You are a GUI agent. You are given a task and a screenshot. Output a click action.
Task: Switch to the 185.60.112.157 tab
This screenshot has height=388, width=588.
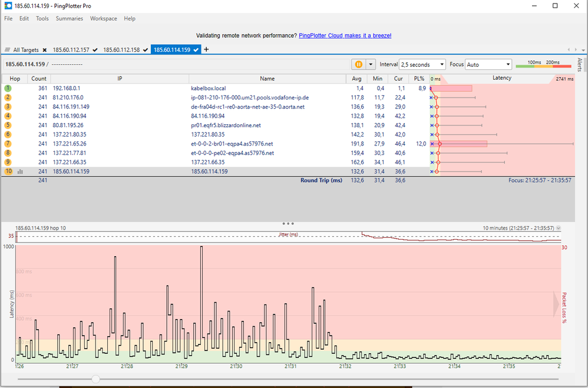pos(71,50)
